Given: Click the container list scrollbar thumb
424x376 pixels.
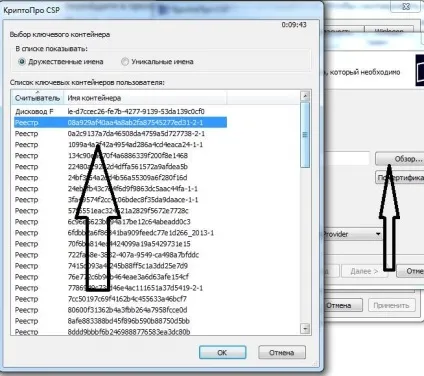Looking at the screenshot, I should (305, 135).
